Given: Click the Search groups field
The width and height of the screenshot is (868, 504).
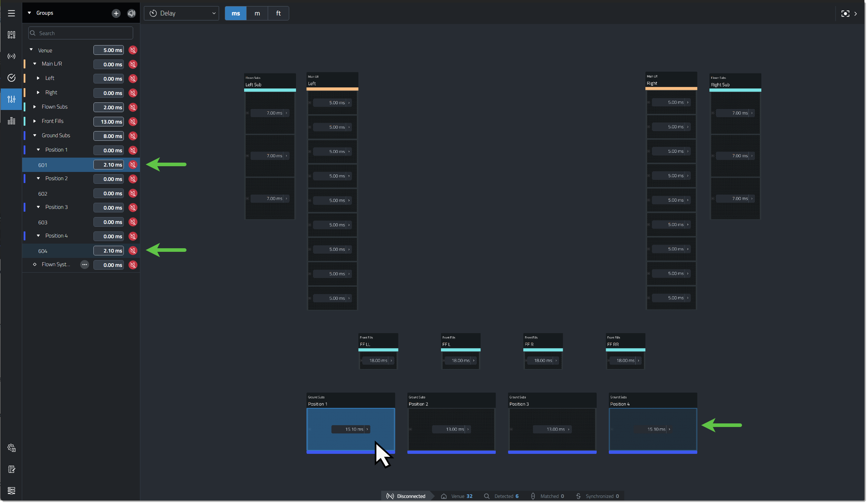Looking at the screenshot, I should click(x=81, y=33).
